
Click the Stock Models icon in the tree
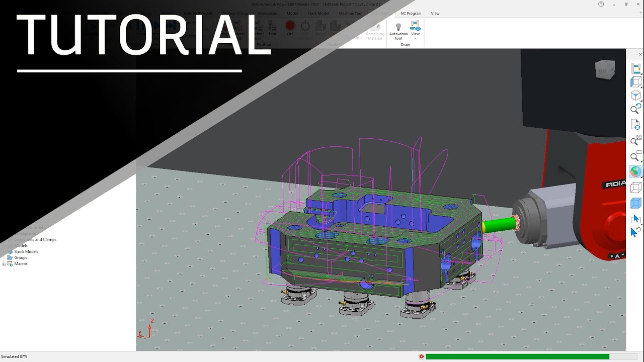click(10, 251)
